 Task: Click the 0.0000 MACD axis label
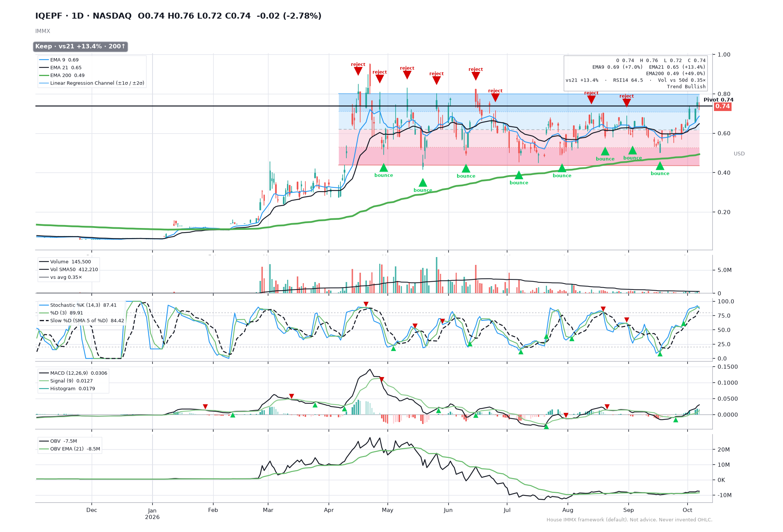coord(727,415)
